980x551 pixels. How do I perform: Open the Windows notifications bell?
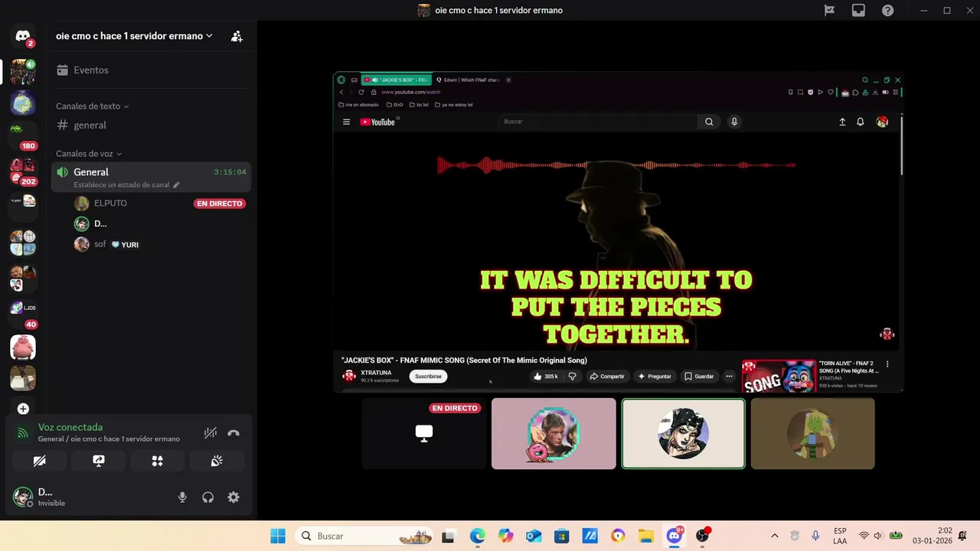click(x=963, y=536)
